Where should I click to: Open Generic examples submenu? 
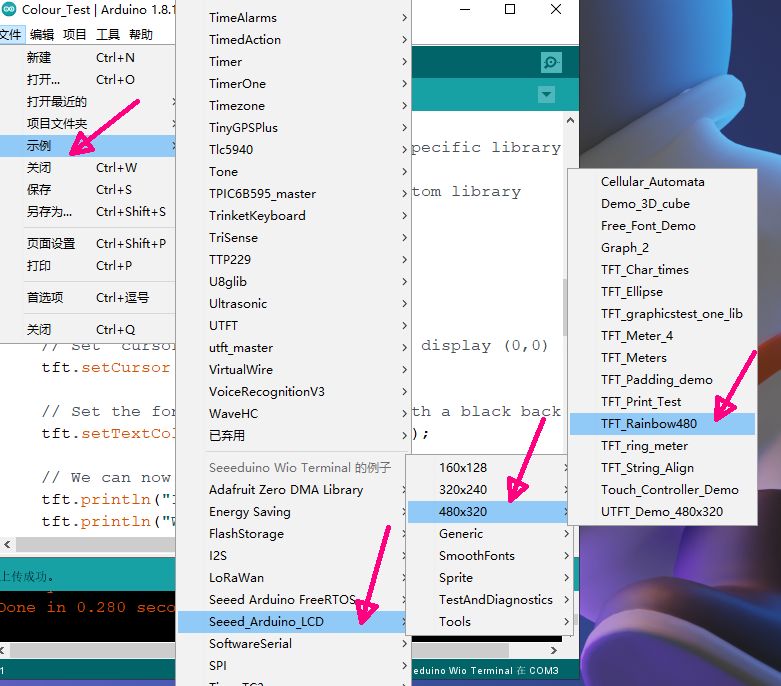click(489, 534)
